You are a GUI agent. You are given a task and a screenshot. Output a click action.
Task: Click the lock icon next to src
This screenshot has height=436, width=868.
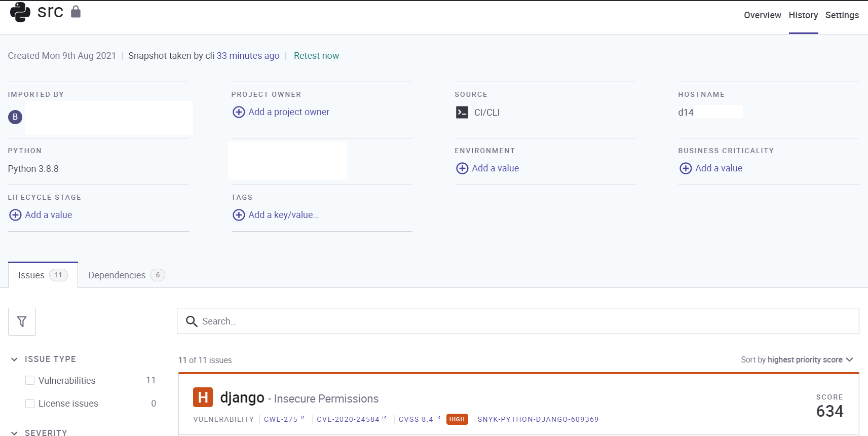tap(76, 11)
